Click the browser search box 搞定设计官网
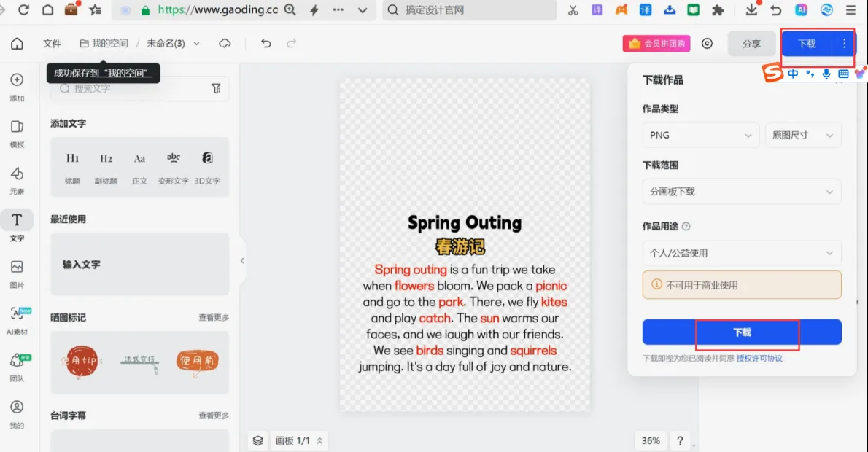The image size is (868, 452). [470, 10]
